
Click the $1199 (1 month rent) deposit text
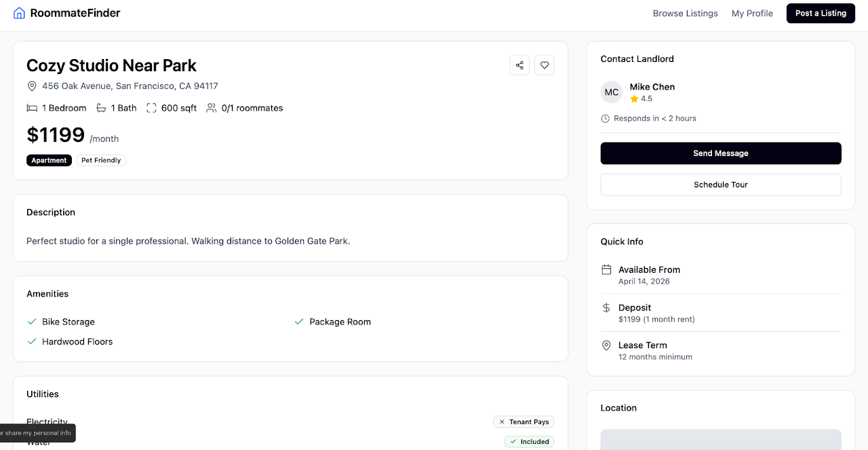click(x=656, y=319)
